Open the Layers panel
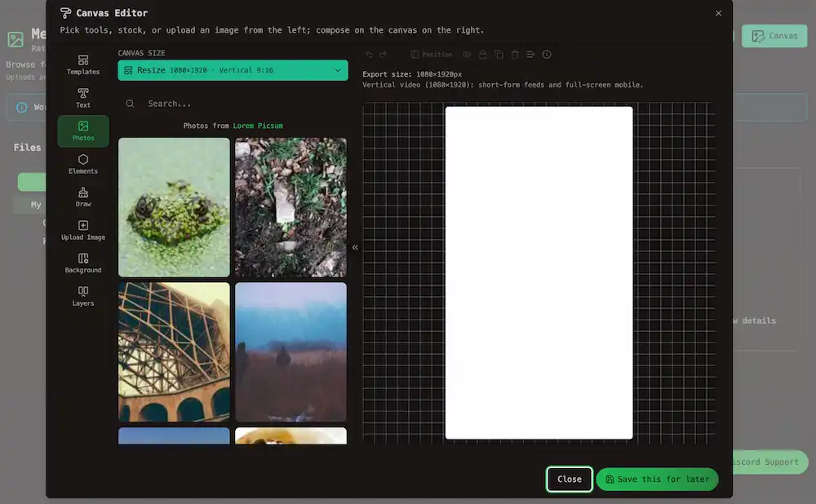The height and width of the screenshot is (504, 816). 82,296
